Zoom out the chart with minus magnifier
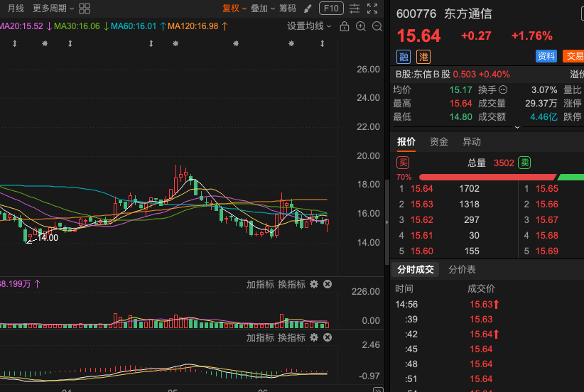The image size is (584, 392). point(377,26)
